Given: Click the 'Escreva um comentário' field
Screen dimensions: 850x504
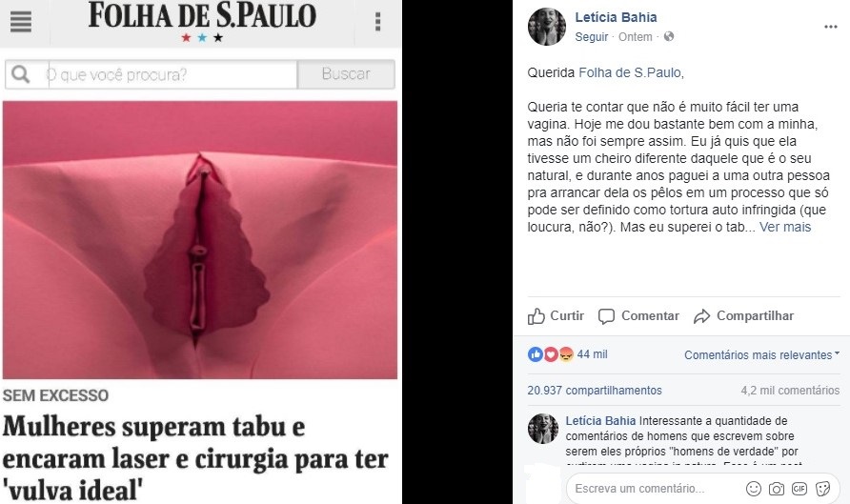Looking at the screenshot, I should pyautogui.click(x=656, y=489).
